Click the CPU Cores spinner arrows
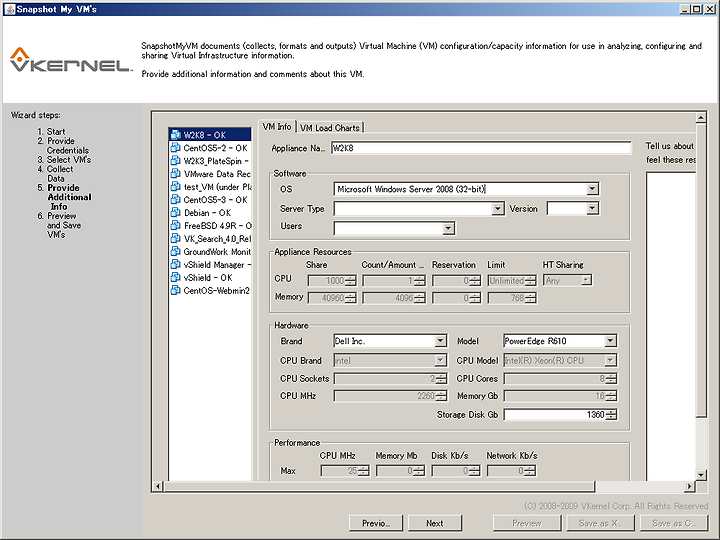This screenshot has width=720, height=540. [611, 379]
